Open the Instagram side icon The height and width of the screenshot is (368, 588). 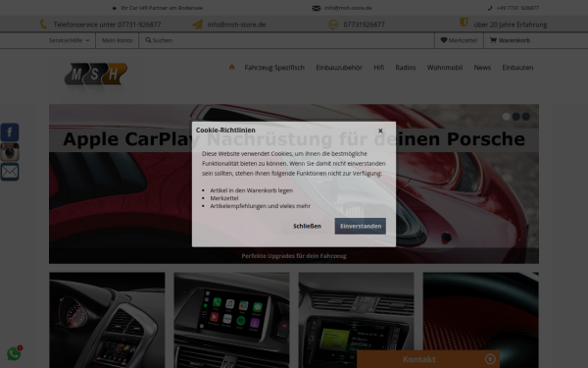[x=10, y=152]
